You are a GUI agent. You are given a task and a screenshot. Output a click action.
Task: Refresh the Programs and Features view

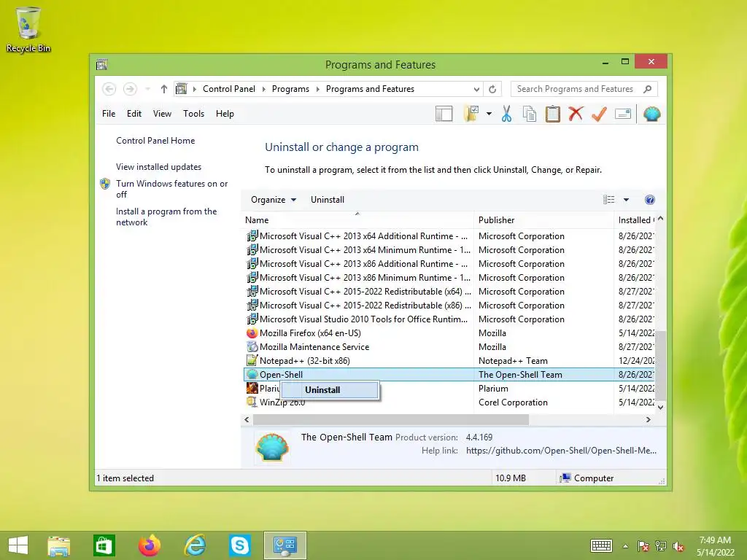492,89
